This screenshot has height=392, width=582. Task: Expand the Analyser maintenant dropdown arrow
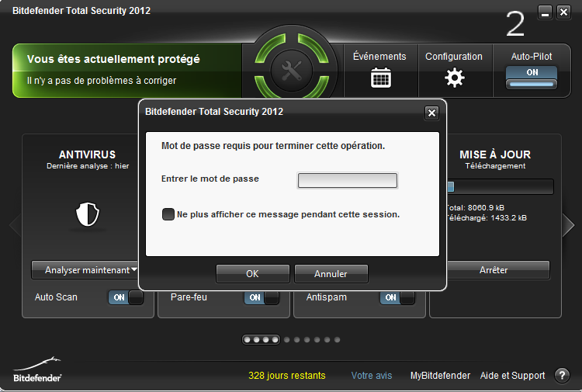[x=134, y=269]
